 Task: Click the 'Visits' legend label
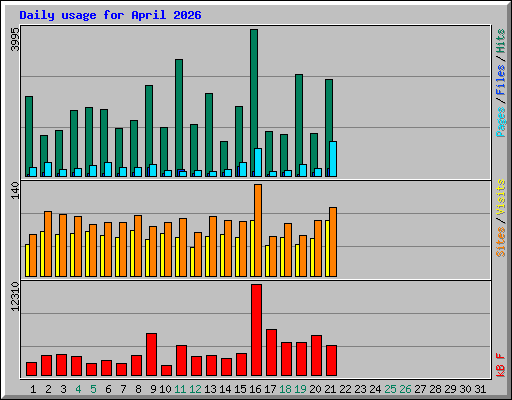coord(501,197)
